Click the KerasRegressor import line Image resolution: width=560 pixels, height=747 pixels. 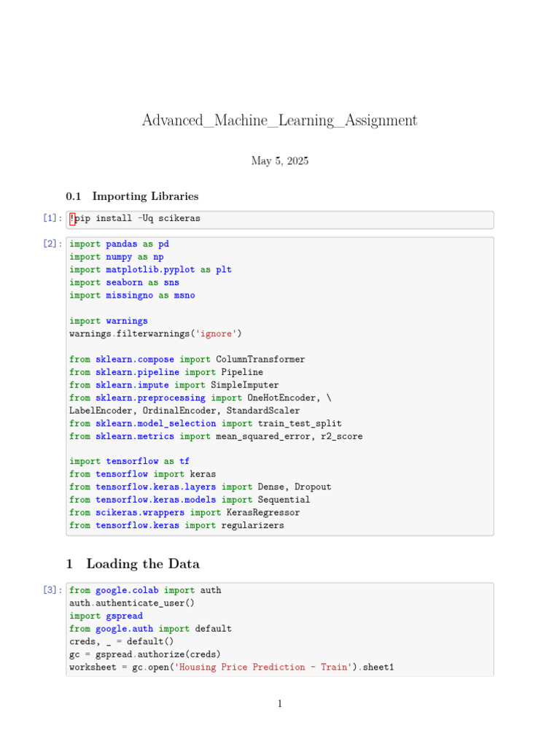pyautogui.click(x=184, y=513)
